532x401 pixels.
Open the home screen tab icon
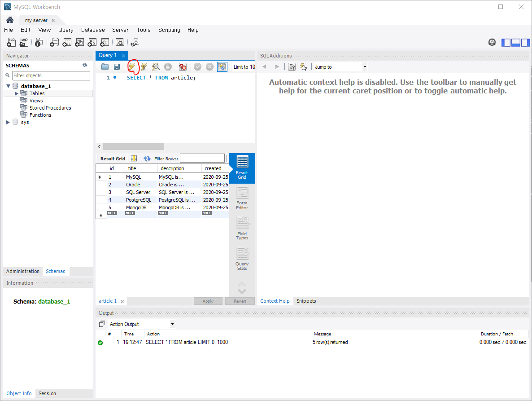click(x=10, y=20)
